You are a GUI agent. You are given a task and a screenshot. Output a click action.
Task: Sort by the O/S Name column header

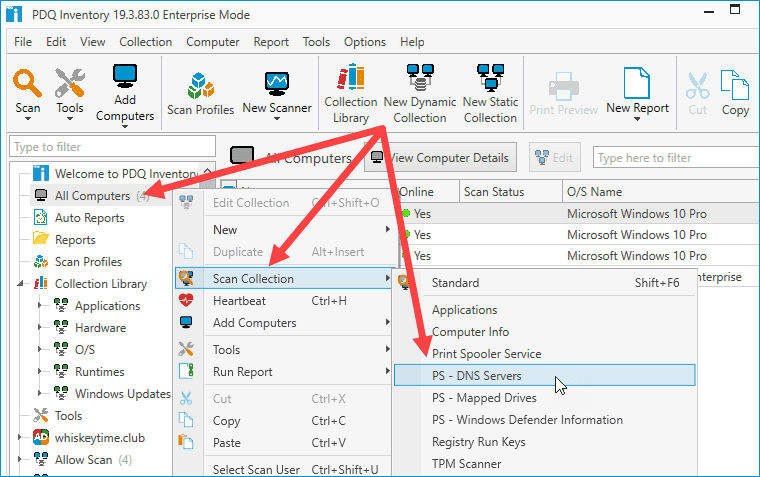tap(661, 191)
